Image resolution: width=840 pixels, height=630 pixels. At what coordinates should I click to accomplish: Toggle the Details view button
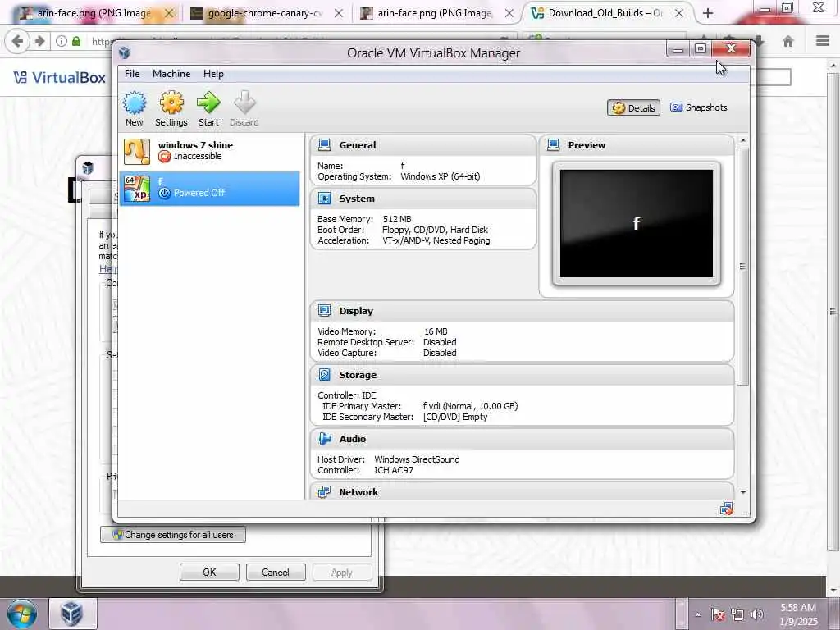[x=634, y=107]
